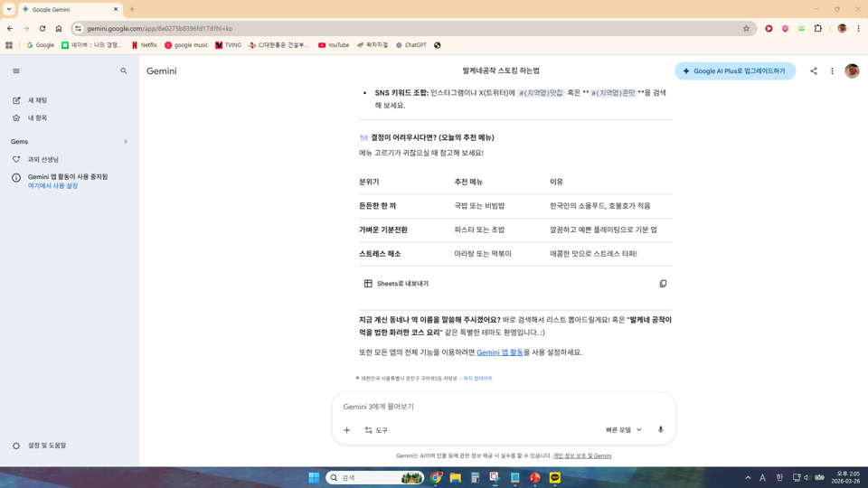Open KakaoTalk from the taskbar
Image resolution: width=868 pixels, height=488 pixels.
coord(554,477)
